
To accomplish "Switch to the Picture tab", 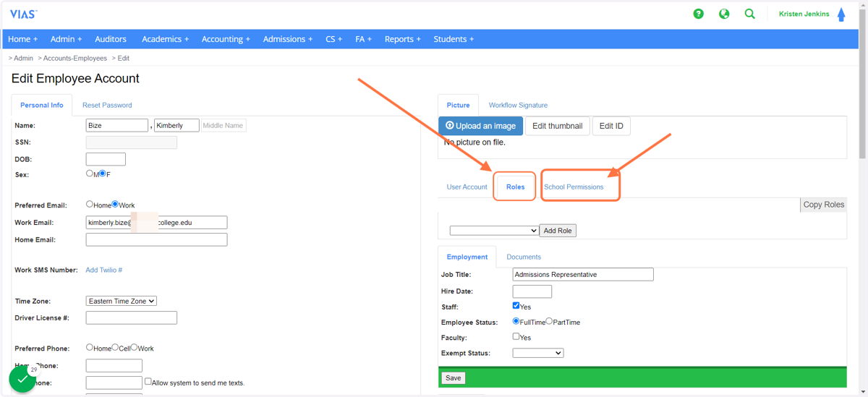I will tap(458, 105).
